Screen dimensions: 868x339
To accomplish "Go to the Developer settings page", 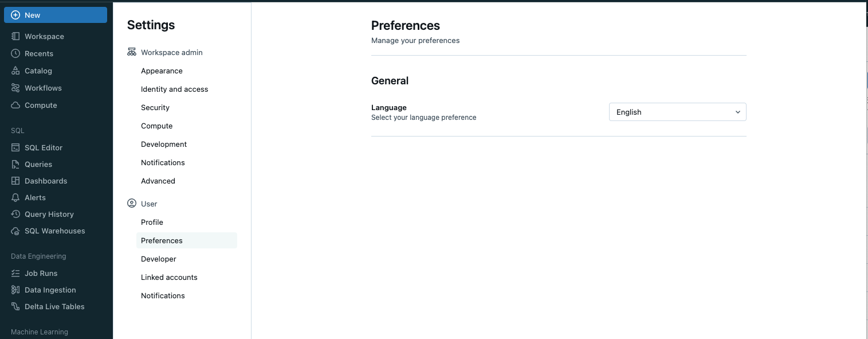I will pyautogui.click(x=158, y=259).
